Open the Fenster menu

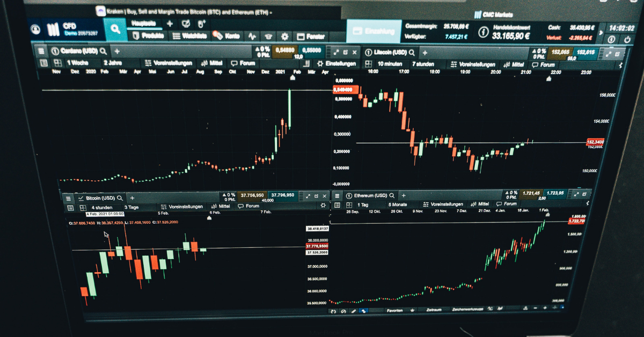pos(311,36)
